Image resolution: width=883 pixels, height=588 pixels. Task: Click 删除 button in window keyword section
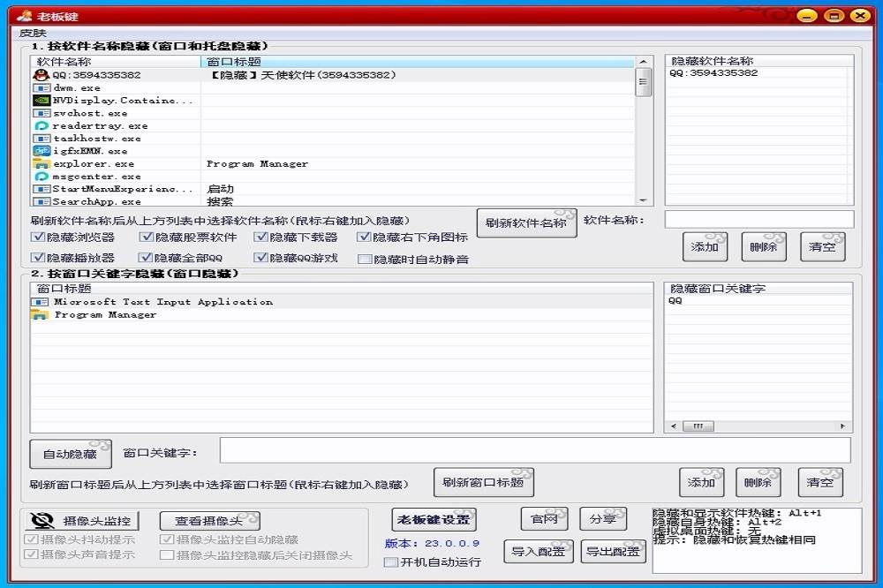(x=758, y=483)
